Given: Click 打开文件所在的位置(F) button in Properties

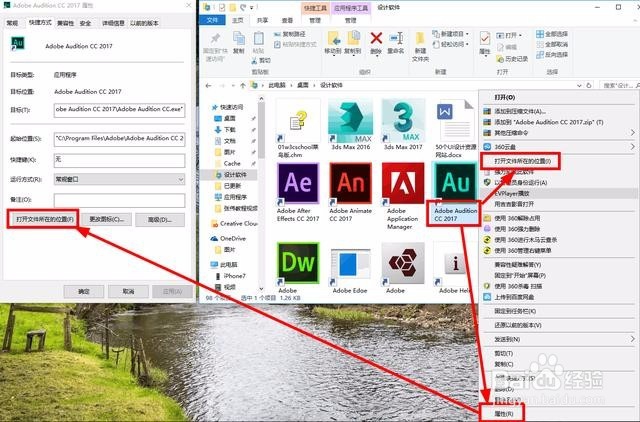Looking at the screenshot, I should pos(43,219).
